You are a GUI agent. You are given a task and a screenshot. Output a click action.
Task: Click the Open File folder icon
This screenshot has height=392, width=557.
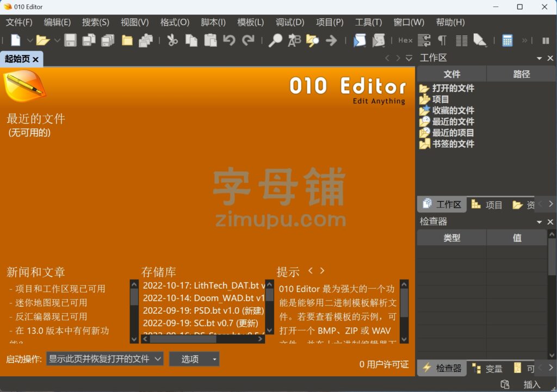pyautogui.click(x=42, y=40)
